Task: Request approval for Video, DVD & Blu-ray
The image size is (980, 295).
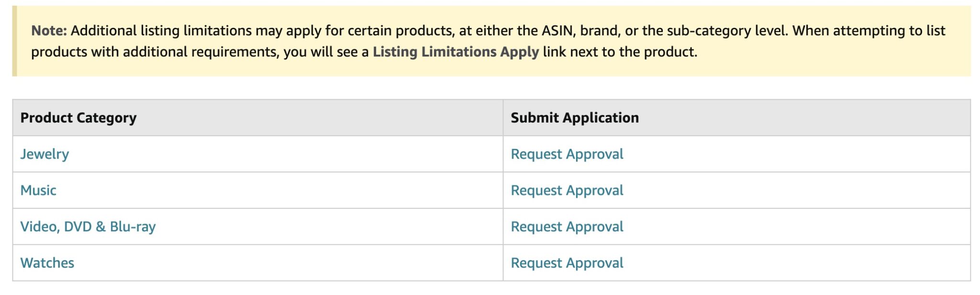Action: (567, 227)
